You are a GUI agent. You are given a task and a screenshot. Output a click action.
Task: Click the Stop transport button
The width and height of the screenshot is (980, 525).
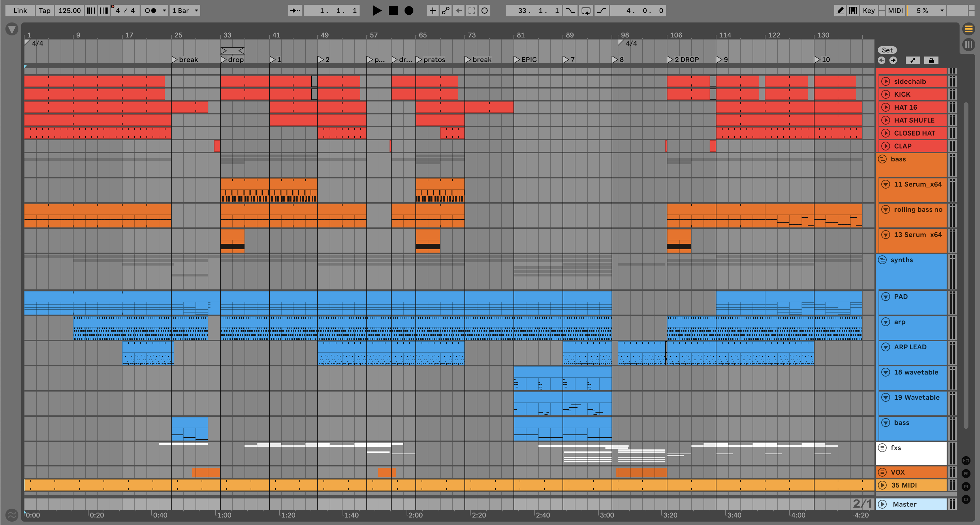click(393, 11)
